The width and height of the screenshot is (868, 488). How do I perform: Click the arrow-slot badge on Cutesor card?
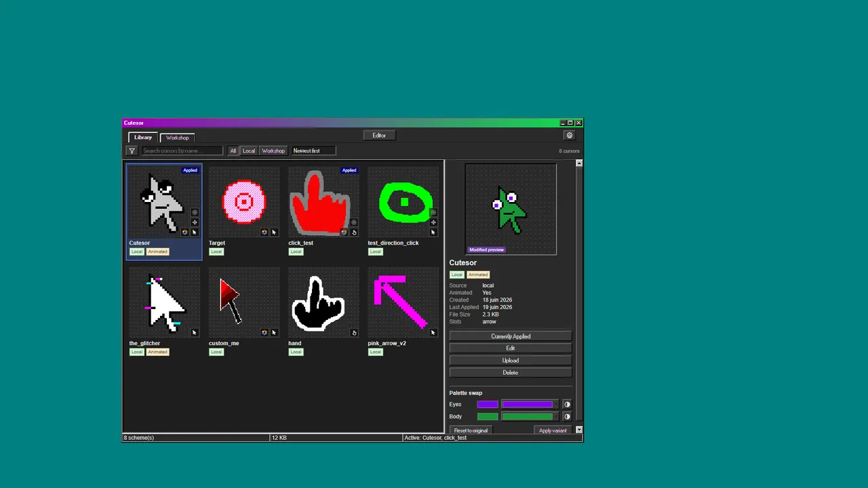coord(195,232)
